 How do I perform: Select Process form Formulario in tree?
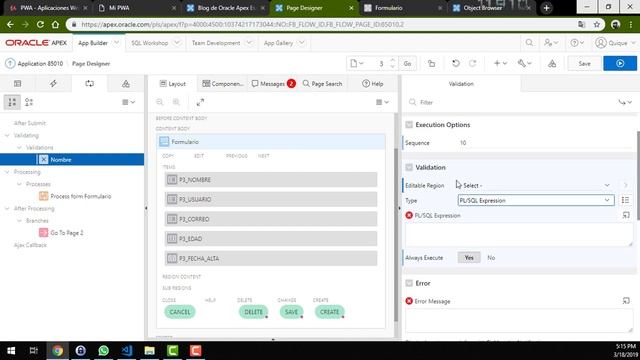coord(81,196)
